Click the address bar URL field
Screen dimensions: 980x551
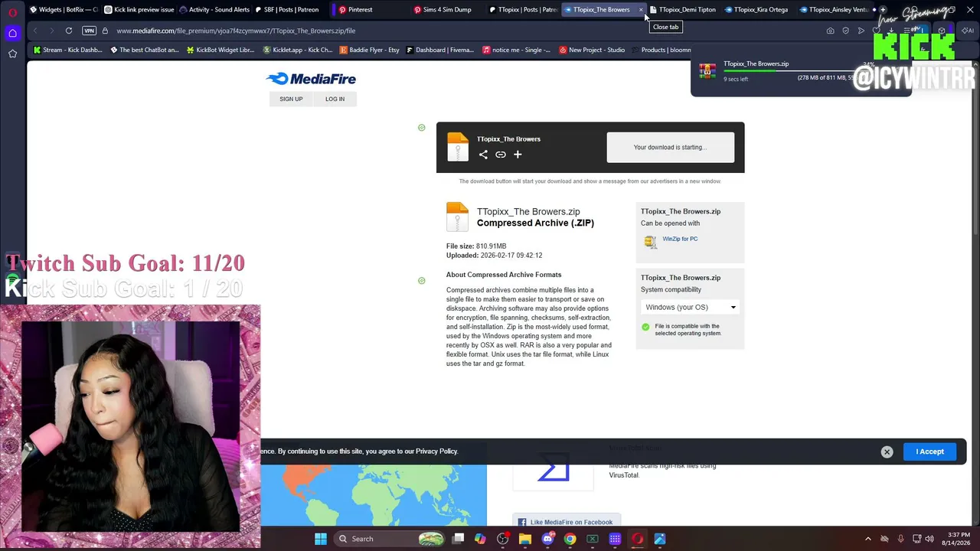pos(459,31)
